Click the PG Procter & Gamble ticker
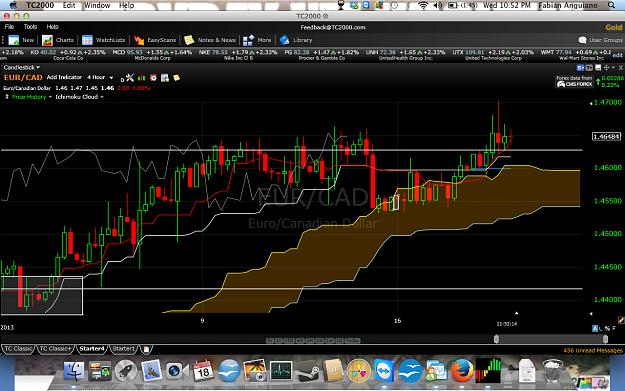The height and width of the screenshot is (391, 625). pyautogui.click(x=322, y=55)
